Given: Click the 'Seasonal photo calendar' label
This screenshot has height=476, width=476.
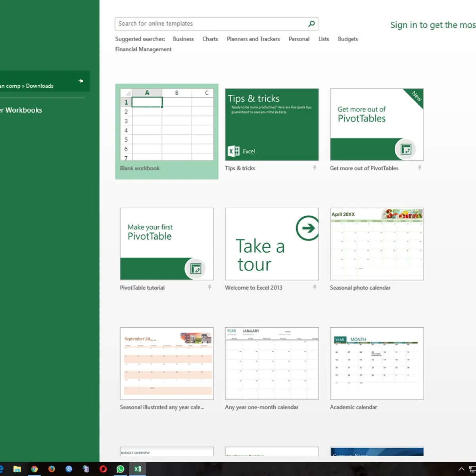Looking at the screenshot, I should pos(360,288).
